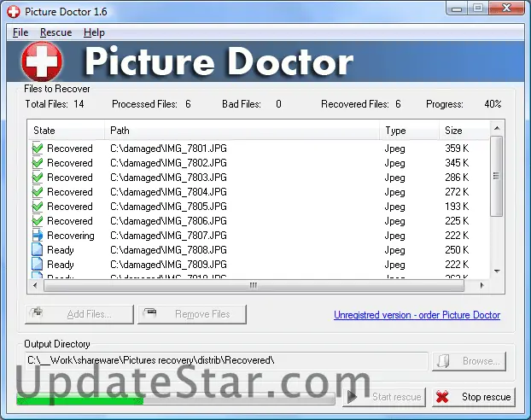The image size is (531, 420).
Task: Click the folder icon on Browse button
Action: coord(443,361)
